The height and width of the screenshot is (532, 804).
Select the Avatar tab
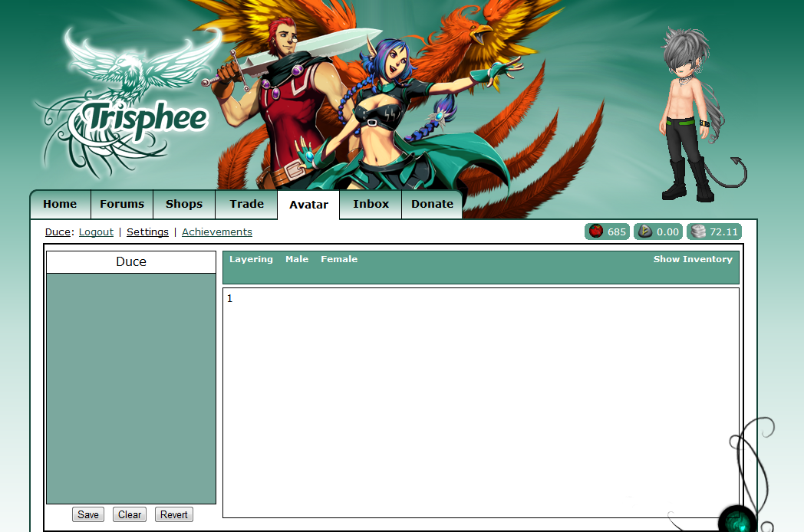pos(308,205)
